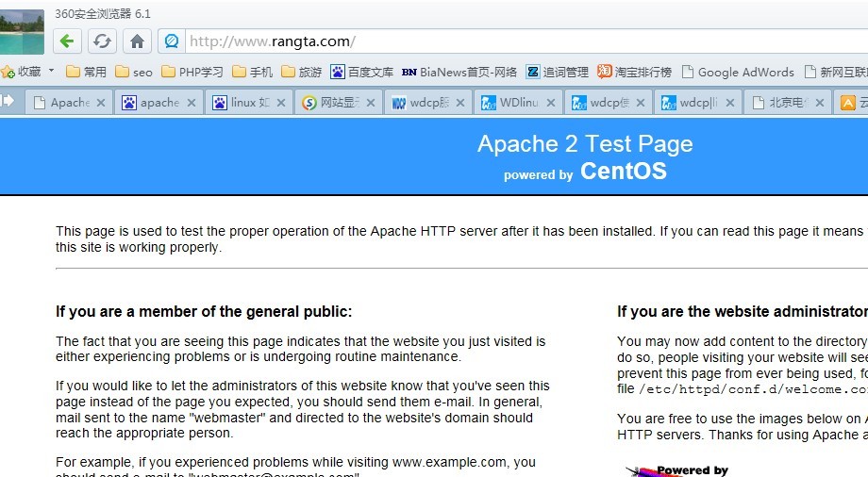868x477 pixels.
Task: Close the first wdcp tab
Action: pyautogui.click(x=460, y=103)
